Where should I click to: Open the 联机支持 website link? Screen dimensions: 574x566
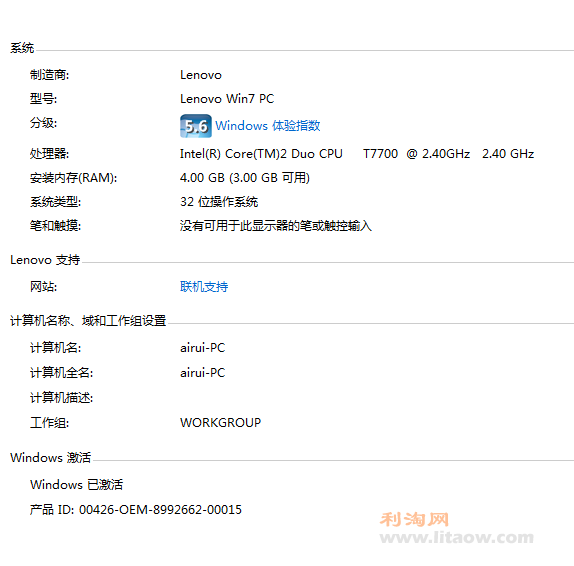pos(204,287)
